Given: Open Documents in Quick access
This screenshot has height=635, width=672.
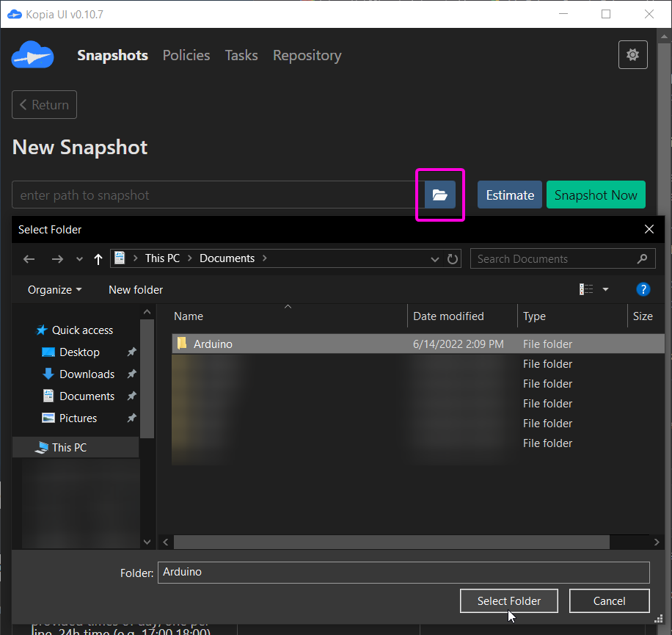Looking at the screenshot, I should point(78,396).
